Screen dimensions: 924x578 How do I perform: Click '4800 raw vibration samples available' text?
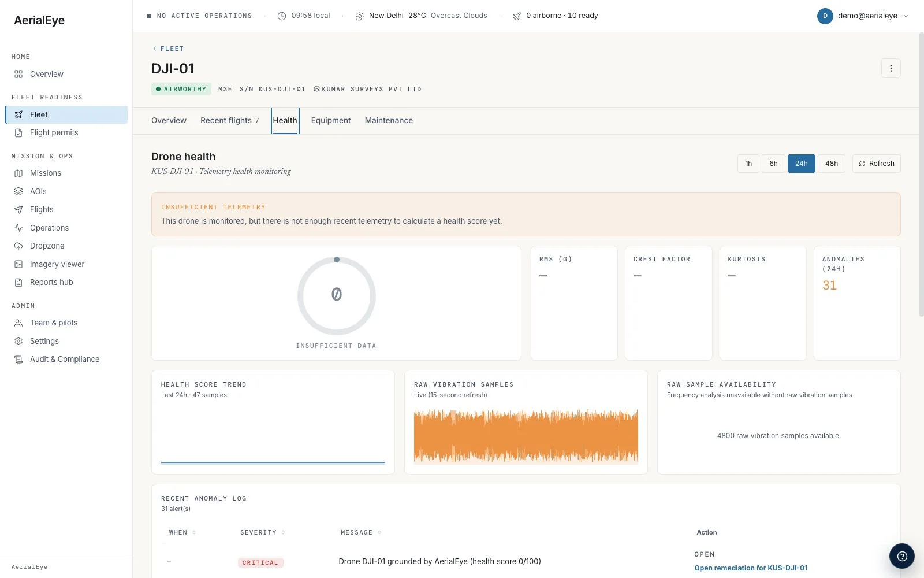pos(779,436)
